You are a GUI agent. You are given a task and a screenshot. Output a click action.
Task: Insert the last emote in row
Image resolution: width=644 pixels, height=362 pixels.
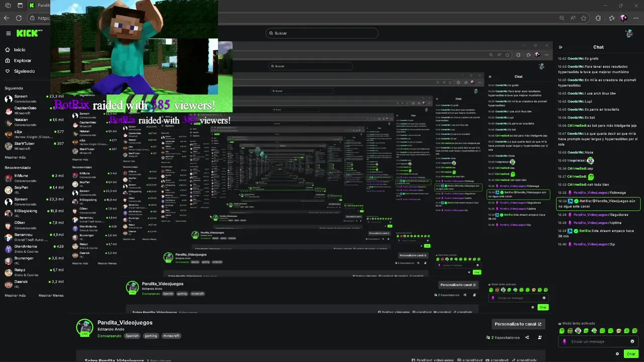point(634,331)
